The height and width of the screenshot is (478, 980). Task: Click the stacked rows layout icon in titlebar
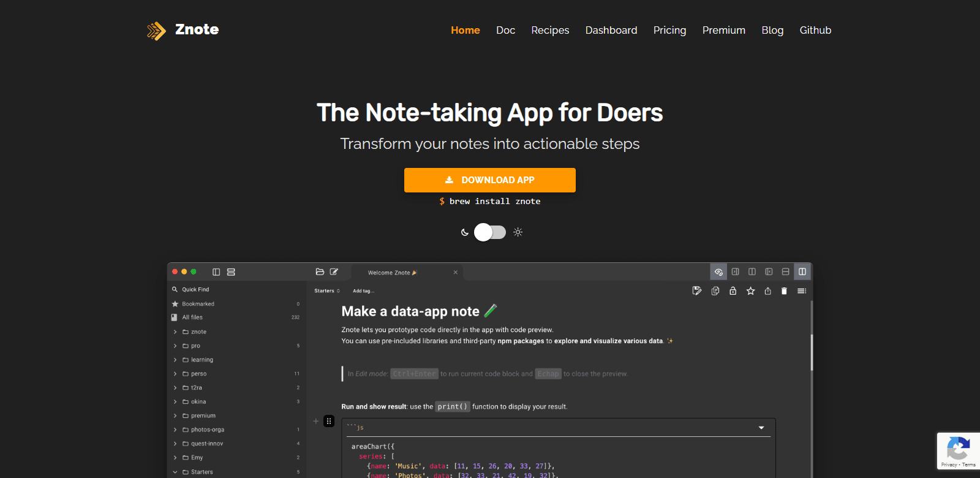pyautogui.click(x=231, y=272)
